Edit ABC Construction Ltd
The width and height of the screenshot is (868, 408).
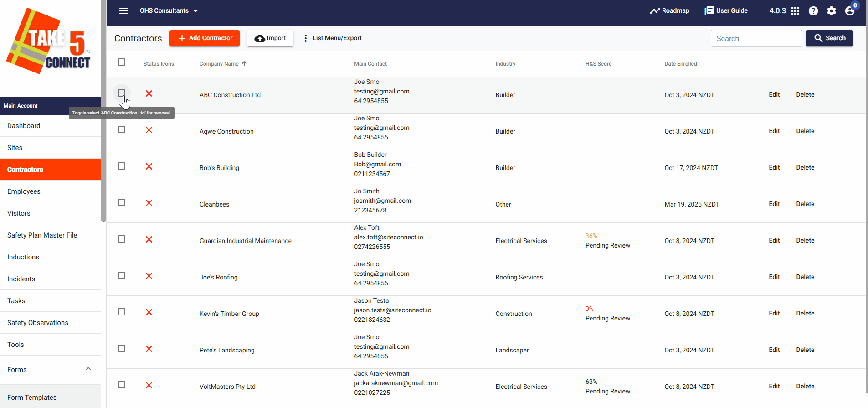pyautogui.click(x=774, y=94)
